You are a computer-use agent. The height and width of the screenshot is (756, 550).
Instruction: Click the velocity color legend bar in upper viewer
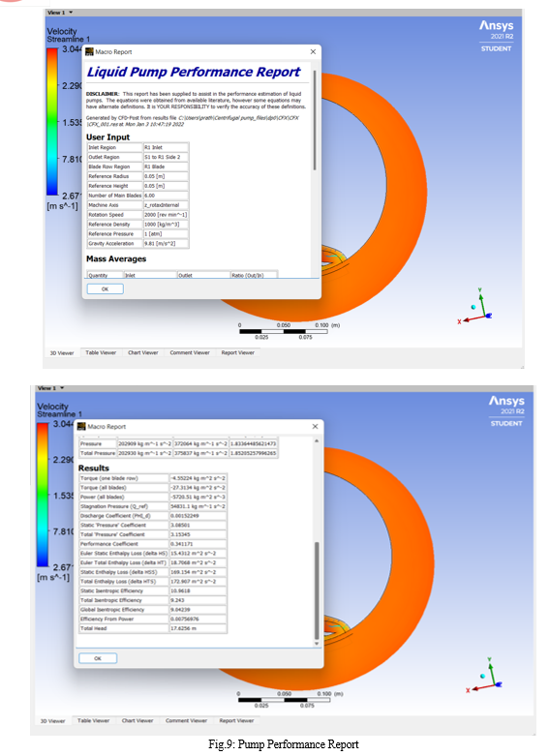pos(52,121)
